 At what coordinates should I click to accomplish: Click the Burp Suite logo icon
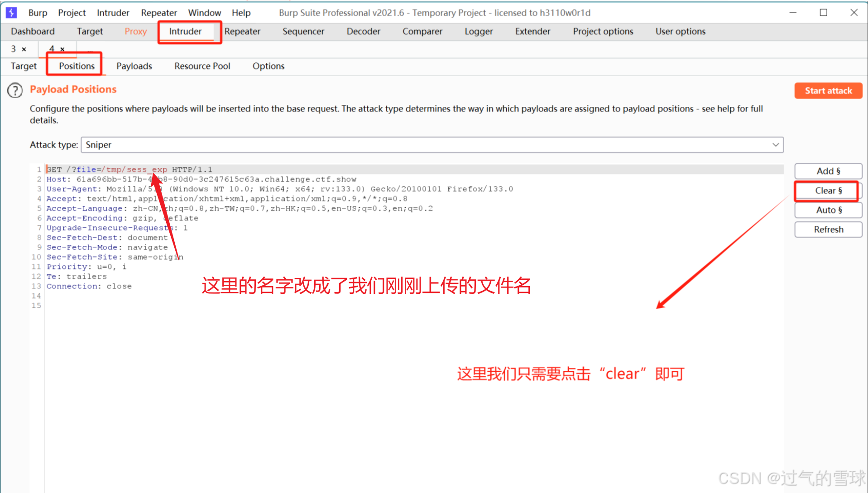(11, 13)
